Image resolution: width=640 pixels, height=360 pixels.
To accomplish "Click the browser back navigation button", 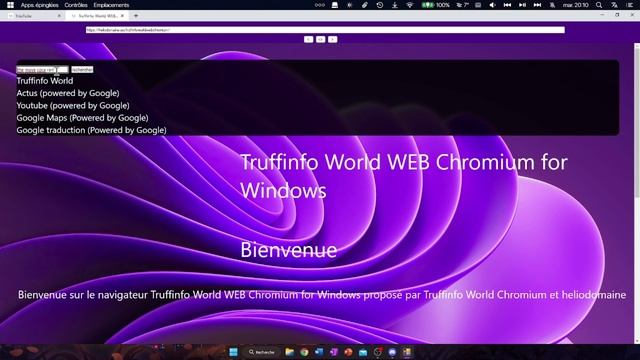I will pos(309,39).
